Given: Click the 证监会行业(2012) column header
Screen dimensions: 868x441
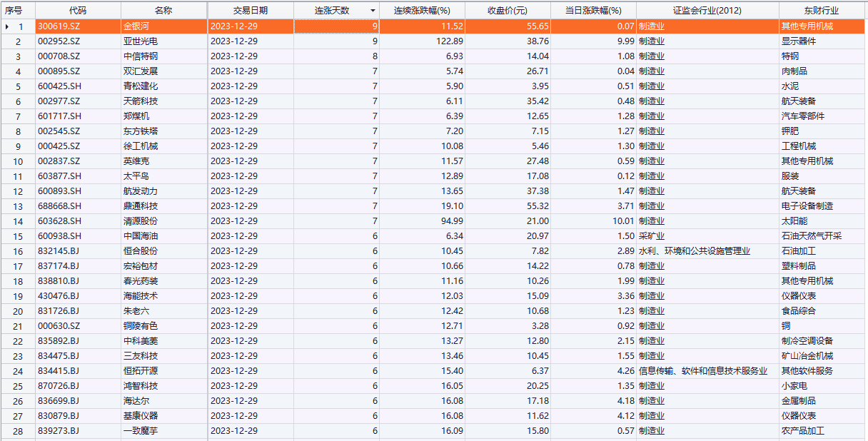Looking at the screenshot, I should pyautogui.click(x=707, y=11).
